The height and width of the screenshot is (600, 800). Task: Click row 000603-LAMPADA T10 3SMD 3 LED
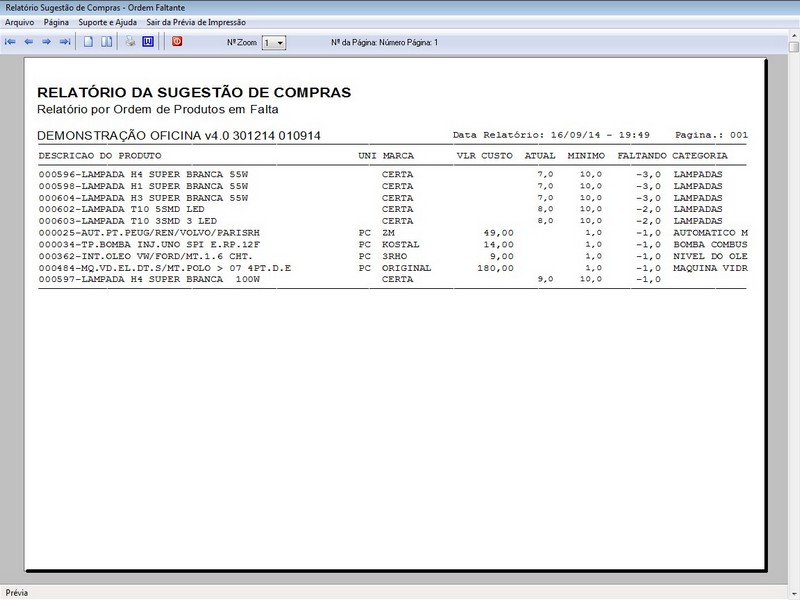392,221
